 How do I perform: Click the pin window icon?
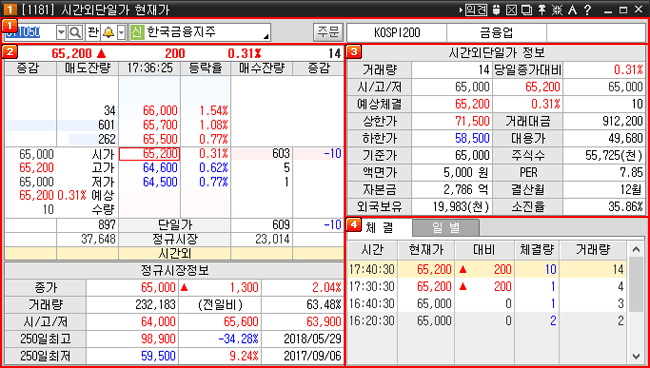coord(542,10)
